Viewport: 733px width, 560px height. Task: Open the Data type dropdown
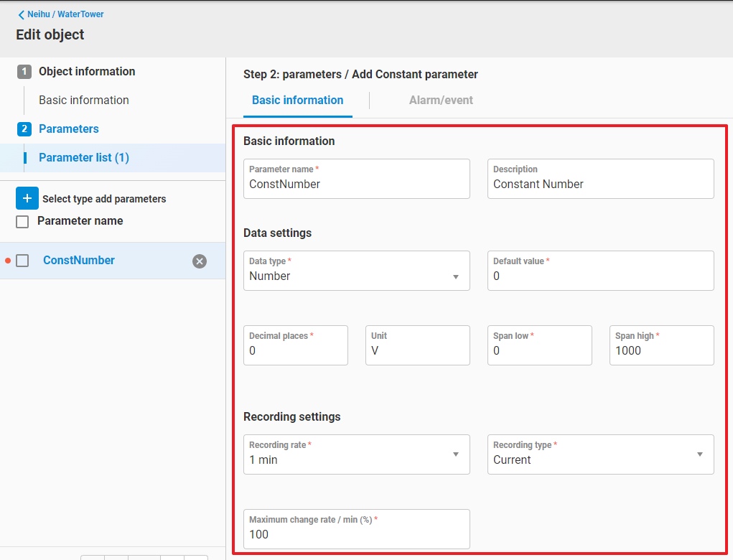[356, 276]
